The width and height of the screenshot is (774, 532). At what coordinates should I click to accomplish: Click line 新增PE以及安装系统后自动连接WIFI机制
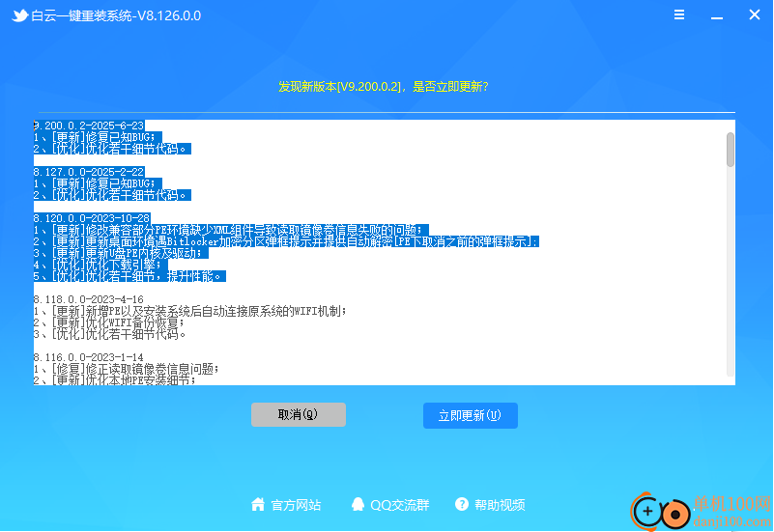190,311
